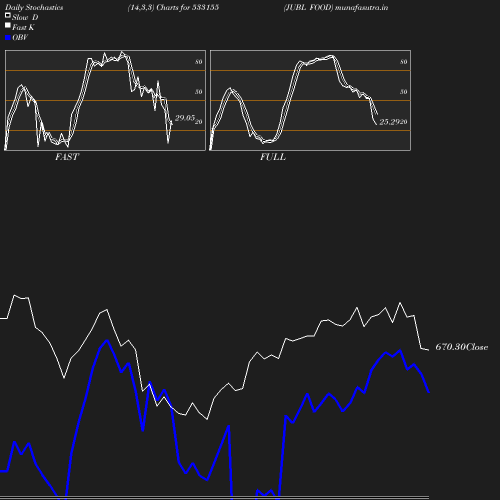This screenshot has width=500, height=500.
Task: Click the 29.05 value in FAST chart
Action: pyautogui.click(x=185, y=118)
